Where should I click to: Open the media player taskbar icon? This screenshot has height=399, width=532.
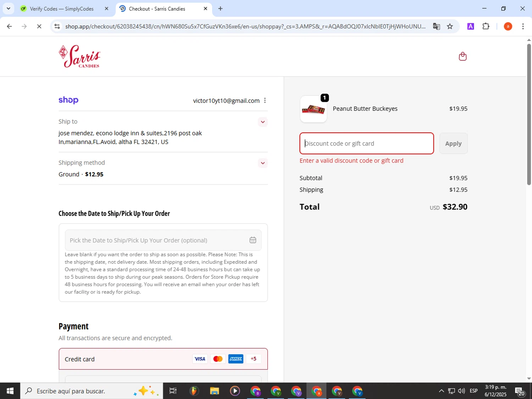[235, 391]
